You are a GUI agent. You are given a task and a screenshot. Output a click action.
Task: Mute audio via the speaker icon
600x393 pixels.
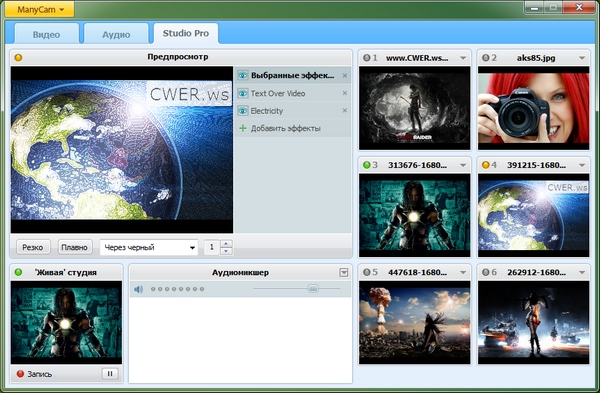click(x=138, y=289)
